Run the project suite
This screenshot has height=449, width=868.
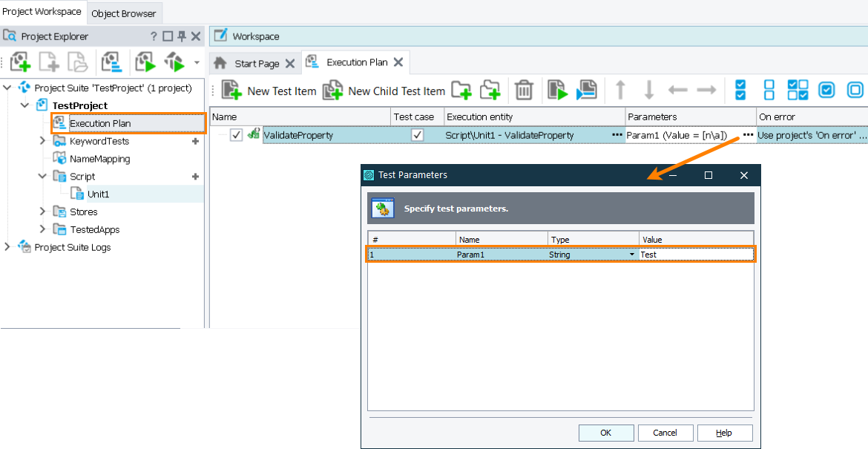coord(176,62)
